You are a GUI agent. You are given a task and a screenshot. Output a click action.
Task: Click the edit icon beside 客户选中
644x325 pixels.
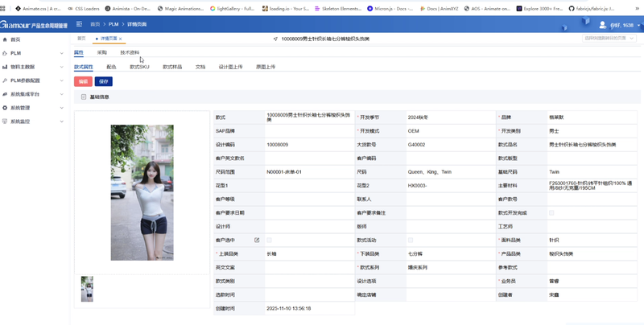point(257,240)
